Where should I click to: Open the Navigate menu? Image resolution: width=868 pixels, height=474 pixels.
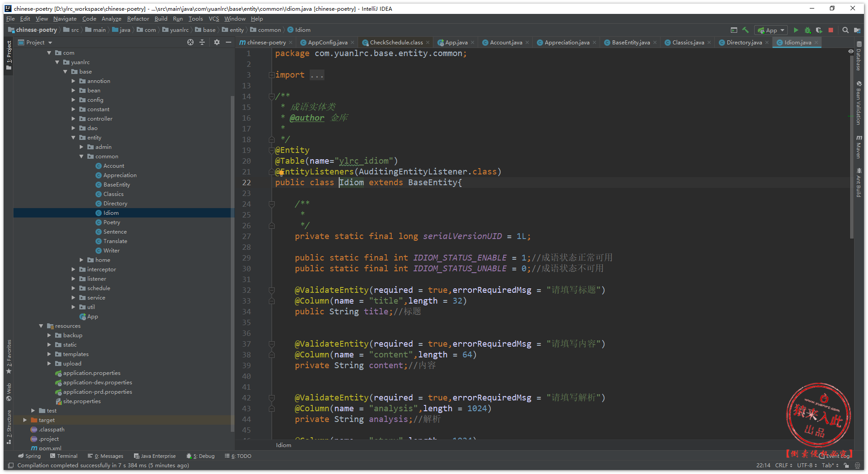pyautogui.click(x=65, y=19)
